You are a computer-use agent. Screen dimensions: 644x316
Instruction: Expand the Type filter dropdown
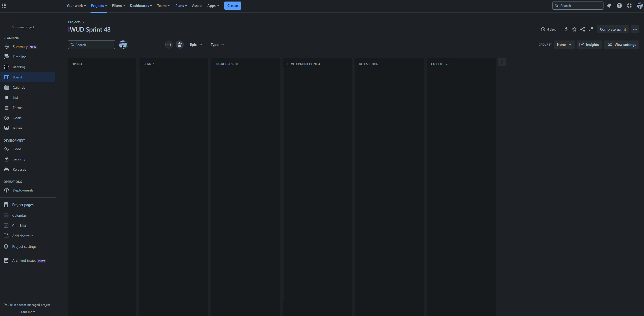point(217,45)
